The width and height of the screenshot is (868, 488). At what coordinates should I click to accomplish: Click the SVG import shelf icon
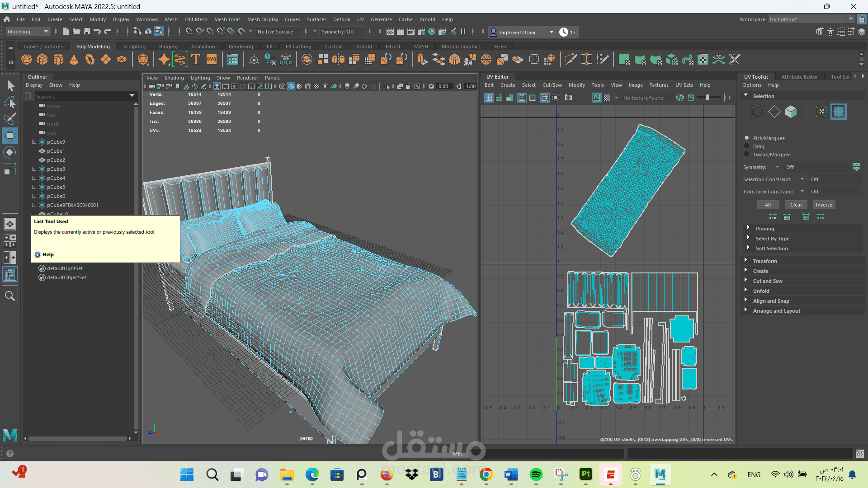(x=212, y=59)
